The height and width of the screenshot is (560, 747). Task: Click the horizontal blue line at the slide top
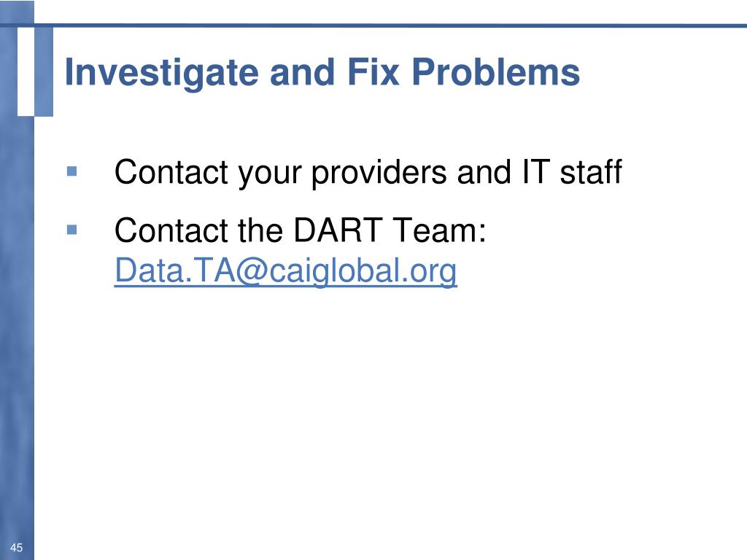tap(391, 25)
